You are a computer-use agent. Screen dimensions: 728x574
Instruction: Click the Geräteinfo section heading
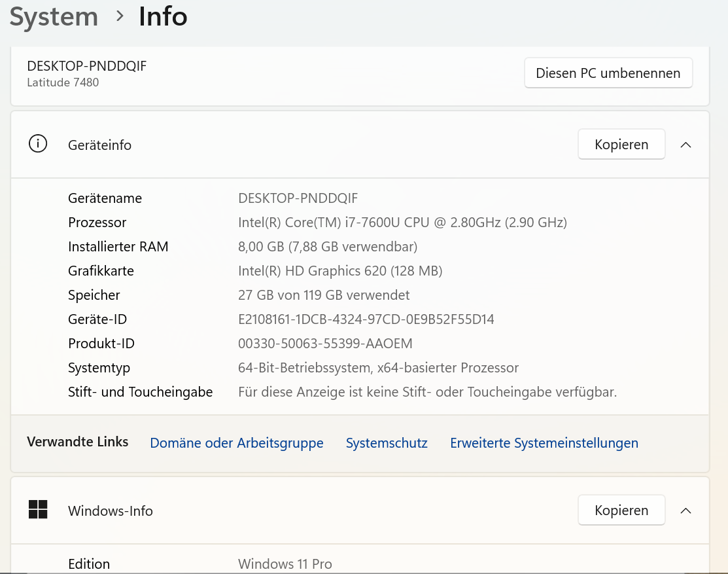(x=99, y=145)
